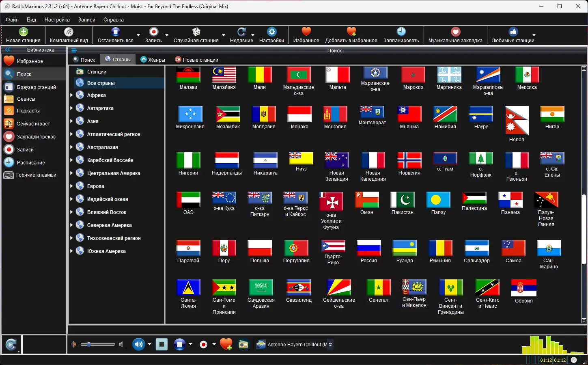
Task: Open the Файл menu
Action: click(12, 19)
